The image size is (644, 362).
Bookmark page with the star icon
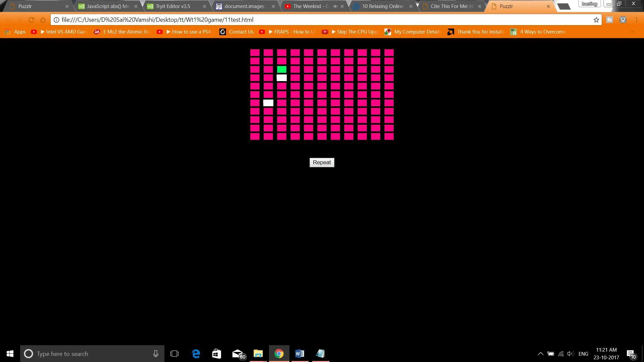pos(596,20)
